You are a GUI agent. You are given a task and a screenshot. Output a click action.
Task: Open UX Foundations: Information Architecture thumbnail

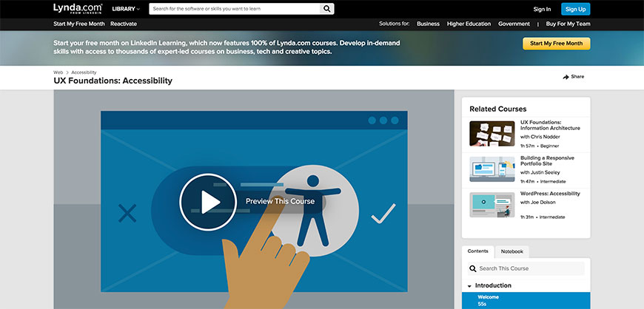click(x=492, y=133)
